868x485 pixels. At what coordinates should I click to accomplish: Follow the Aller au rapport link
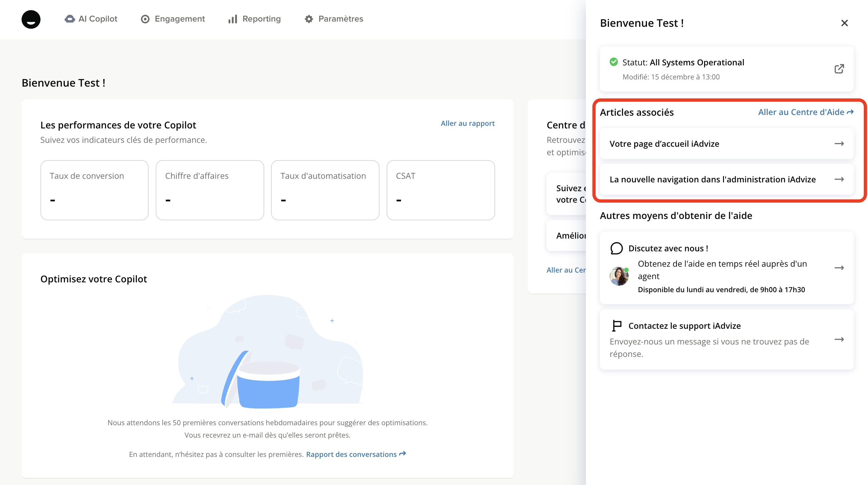(467, 123)
